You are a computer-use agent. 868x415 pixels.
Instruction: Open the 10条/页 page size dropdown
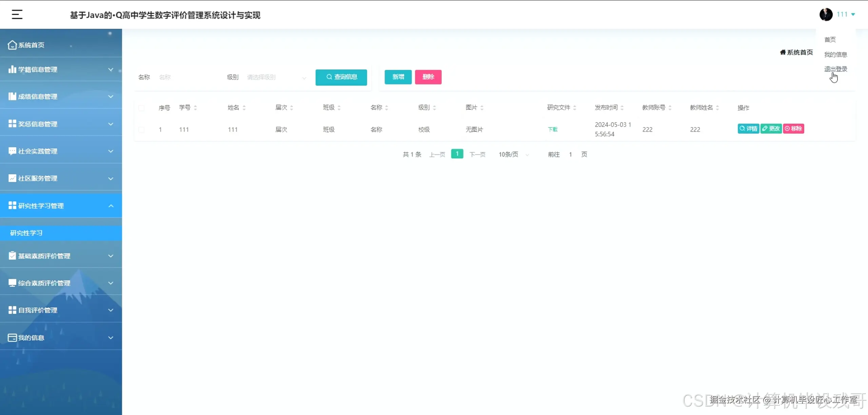coord(513,154)
